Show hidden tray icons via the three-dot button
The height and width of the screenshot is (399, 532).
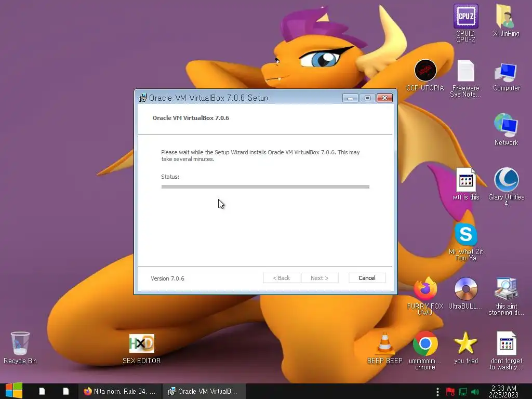click(x=437, y=392)
